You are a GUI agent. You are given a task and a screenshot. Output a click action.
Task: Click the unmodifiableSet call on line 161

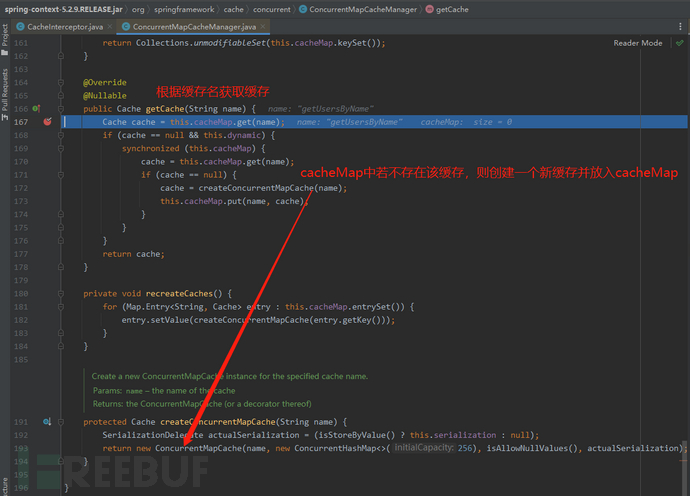pyautogui.click(x=230, y=43)
